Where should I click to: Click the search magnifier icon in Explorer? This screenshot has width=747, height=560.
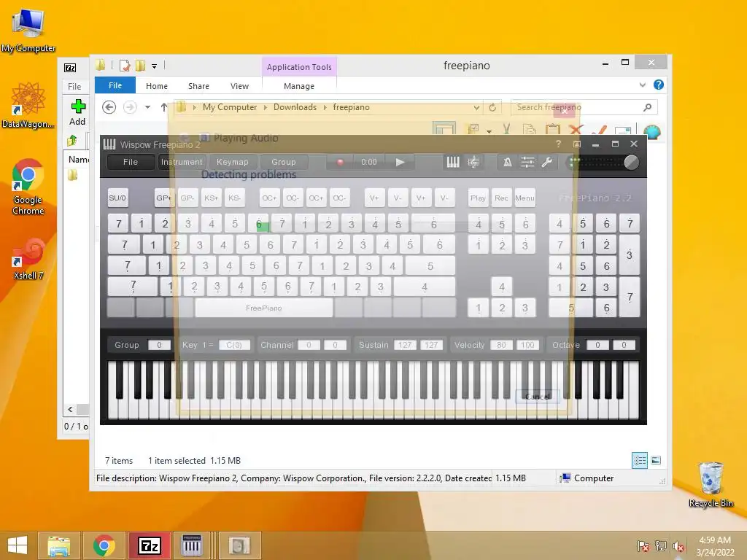click(648, 108)
